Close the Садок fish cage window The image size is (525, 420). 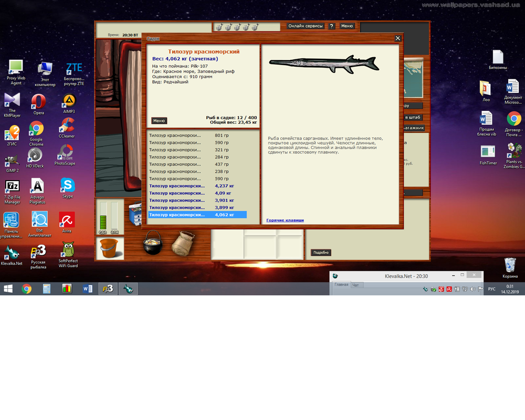pyautogui.click(x=398, y=38)
